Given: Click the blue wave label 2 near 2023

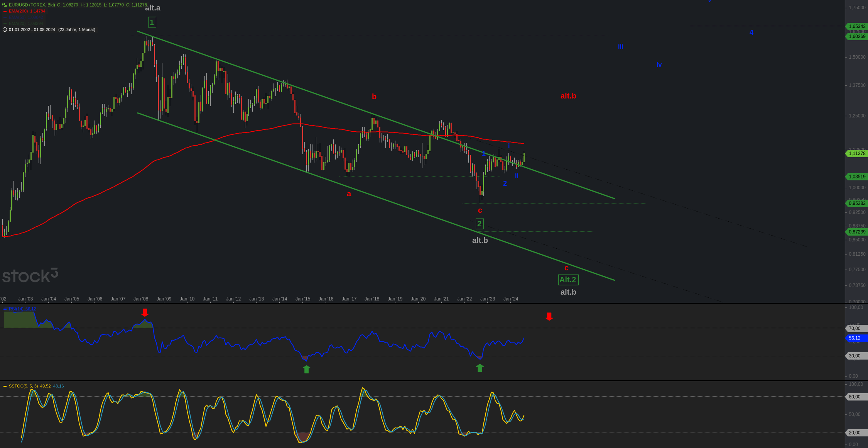Looking at the screenshot, I should point(505,183).
